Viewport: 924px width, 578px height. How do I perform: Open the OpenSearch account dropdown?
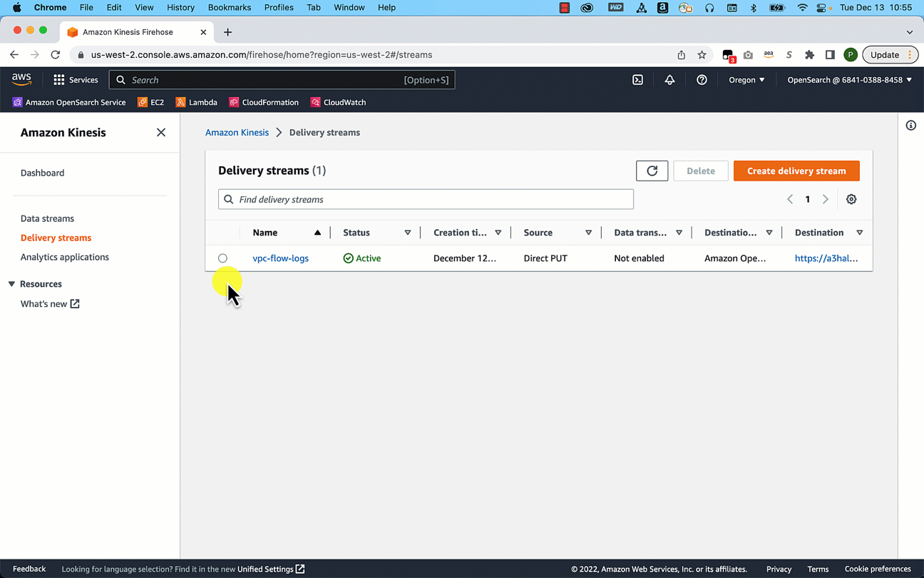(850, 80)
